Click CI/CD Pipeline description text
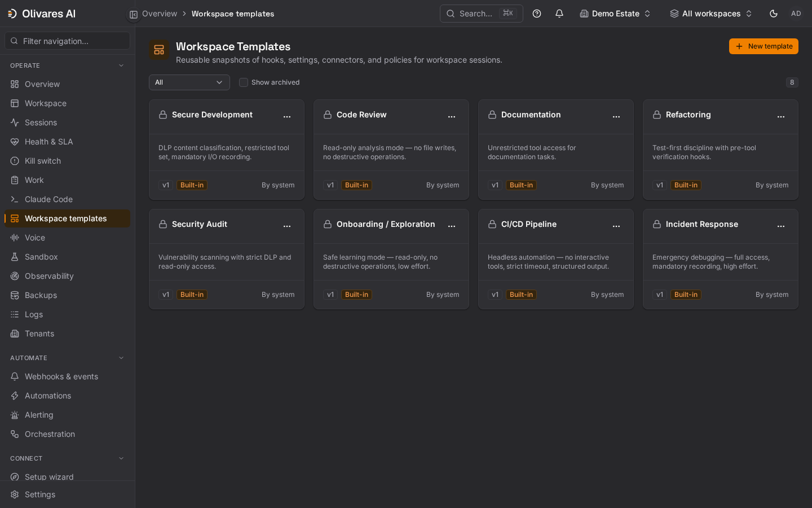The image size is (812, 508). pyautogui.click(x=548, y=262)
